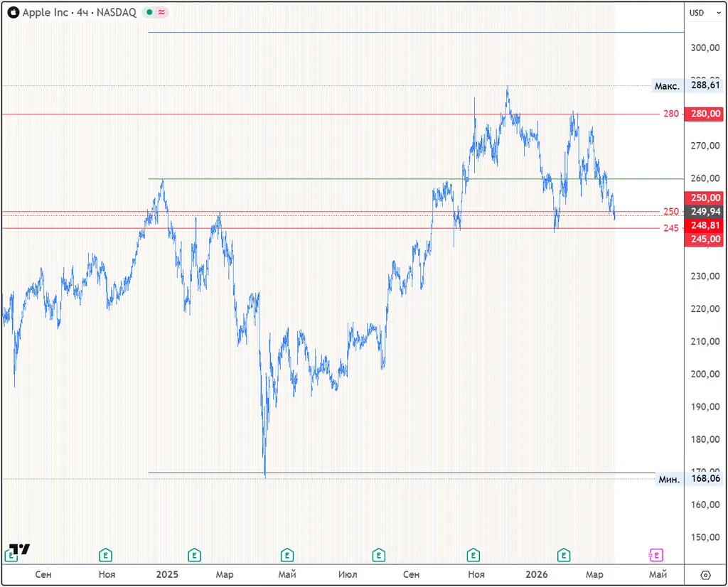Click the Apple logo icon
The width and height of the screenshot is (728, 587).
click(x=14, y=13)
